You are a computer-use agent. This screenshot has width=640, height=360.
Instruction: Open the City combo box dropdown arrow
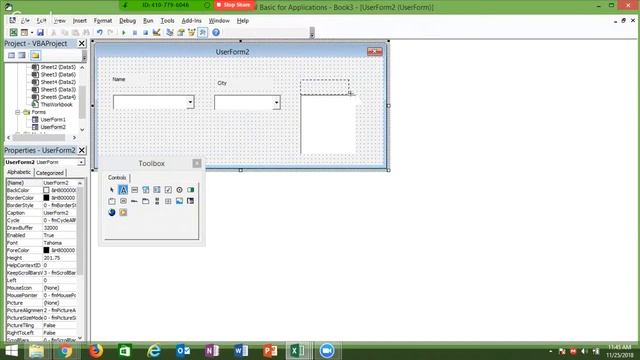276,102
